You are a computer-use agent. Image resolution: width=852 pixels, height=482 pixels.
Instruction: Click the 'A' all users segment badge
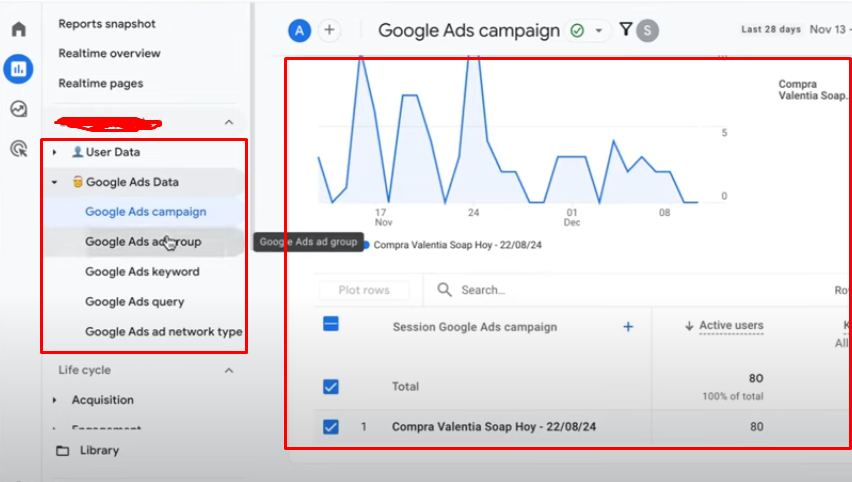299,31
